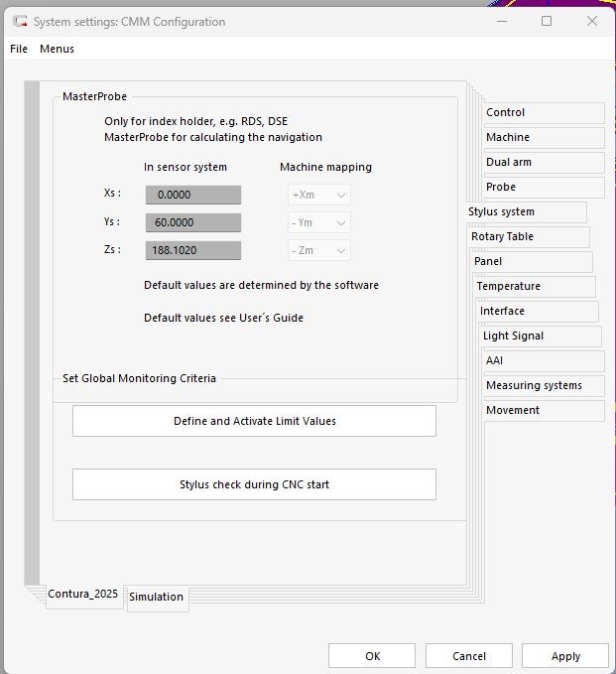Open the Menus menu
616x674 pixels.
tap(57, 49)
